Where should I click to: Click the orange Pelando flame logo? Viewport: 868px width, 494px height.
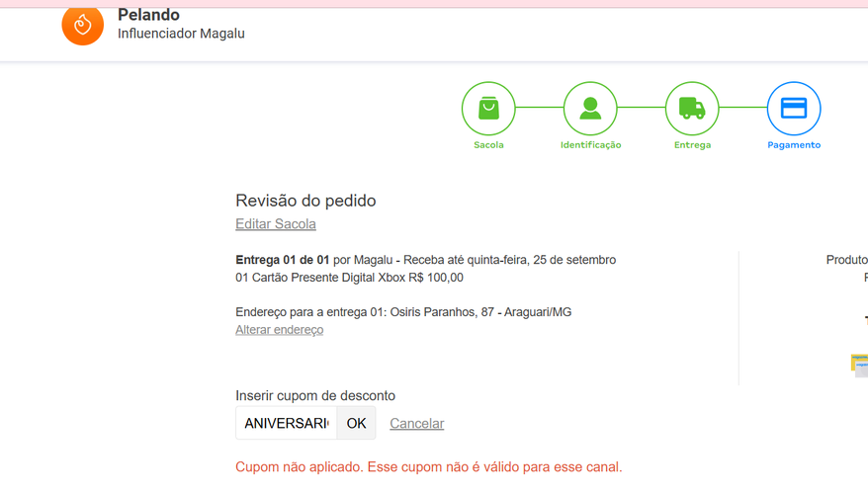click(x=82, y=25)
